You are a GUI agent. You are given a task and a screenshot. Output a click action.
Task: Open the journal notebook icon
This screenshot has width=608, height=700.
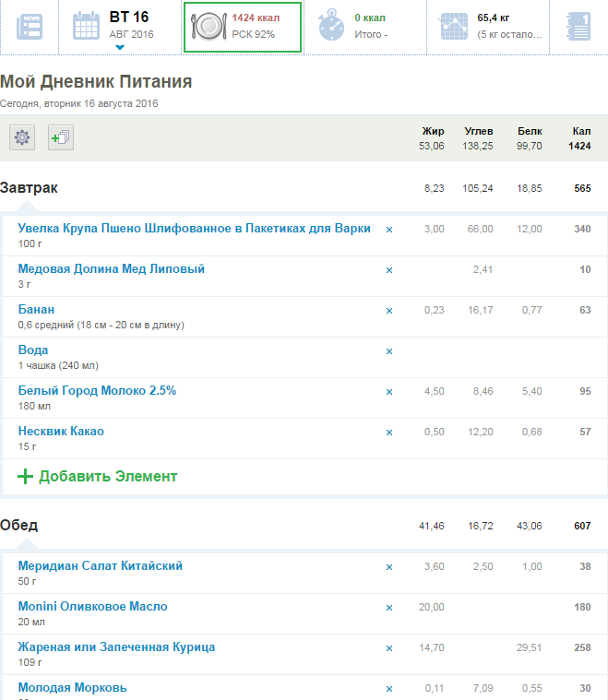(x=578, y=27)
